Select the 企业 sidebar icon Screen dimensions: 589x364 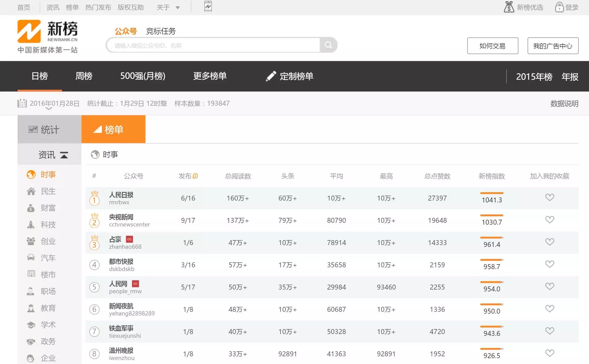[31, 358]
